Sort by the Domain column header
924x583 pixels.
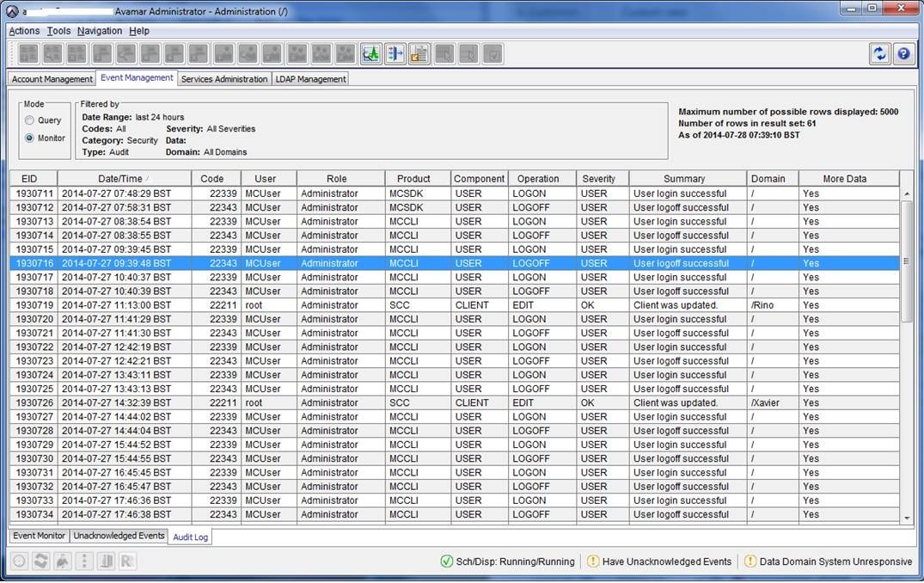[x=773, y=179]
